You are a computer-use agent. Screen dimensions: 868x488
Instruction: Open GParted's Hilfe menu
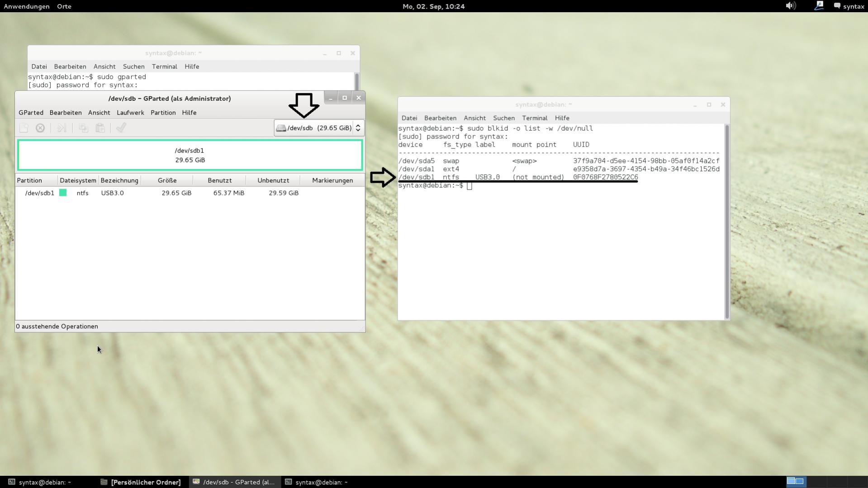tap(189, 113)
